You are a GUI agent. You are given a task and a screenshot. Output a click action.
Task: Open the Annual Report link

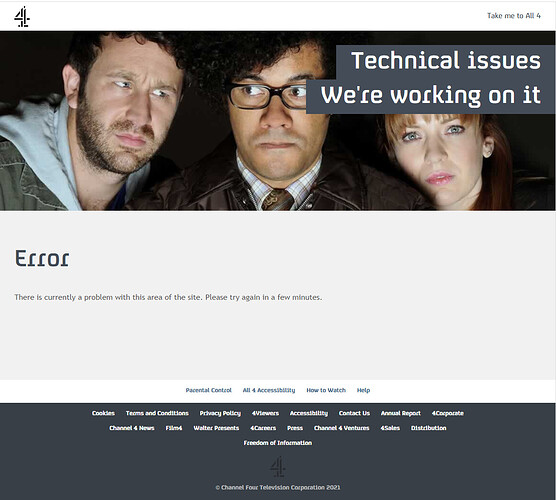click(x=401, y=413)
